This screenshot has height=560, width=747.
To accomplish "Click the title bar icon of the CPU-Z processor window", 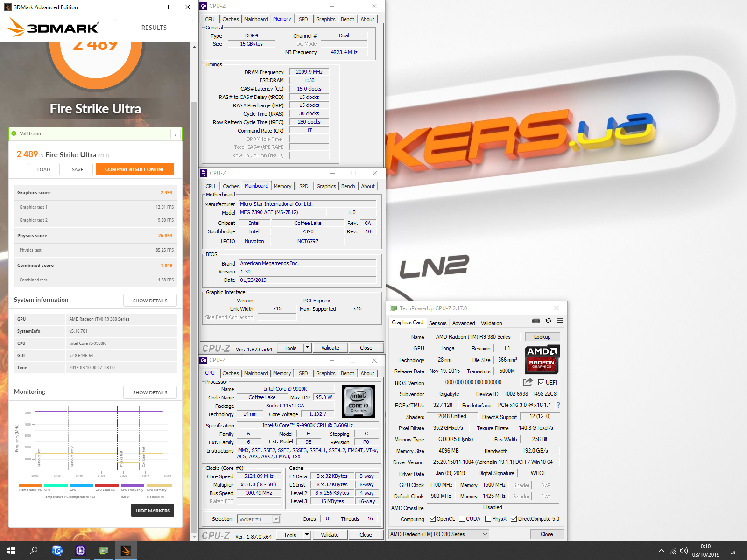I will [203, 360].
